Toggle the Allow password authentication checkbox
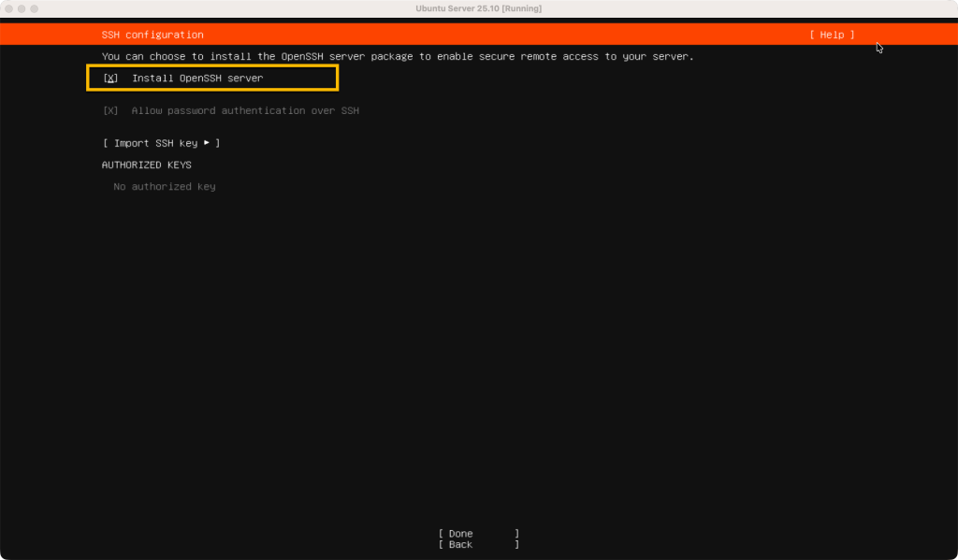Viewport: 958px width, 560px height. coord(111,111)
